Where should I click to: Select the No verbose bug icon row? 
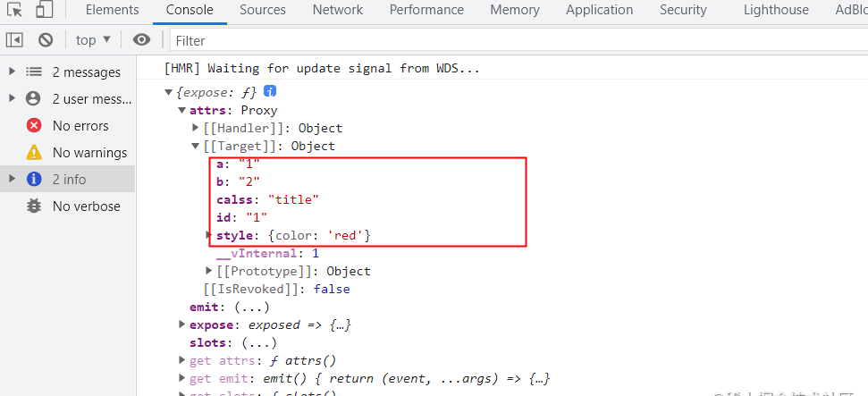point(68,206)
